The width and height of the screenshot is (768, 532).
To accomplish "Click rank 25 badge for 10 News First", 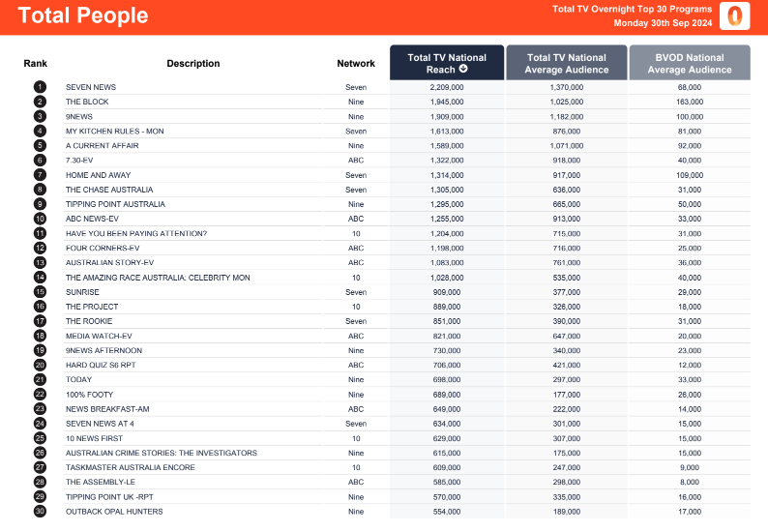I will pos(40,438).
